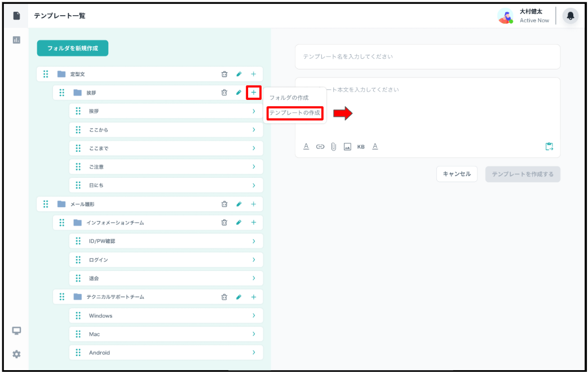Delete the 定型文 folder via trash icon

pos(224,74)
